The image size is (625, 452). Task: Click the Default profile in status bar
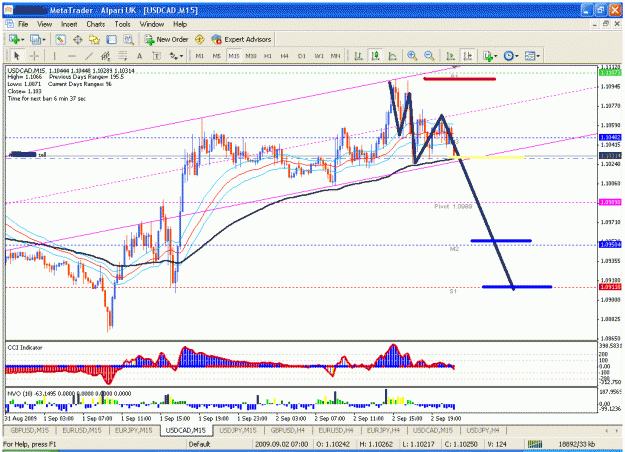click(199, 444)
